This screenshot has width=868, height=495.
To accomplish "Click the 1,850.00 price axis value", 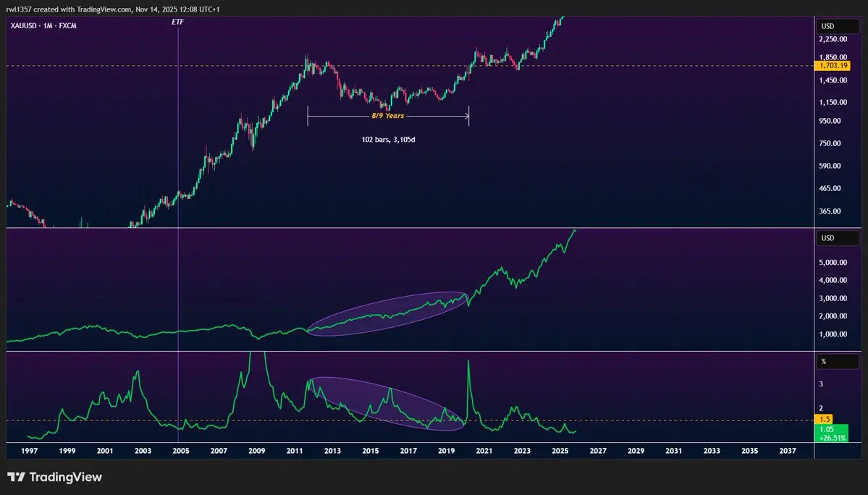I will pyautogui.click(x=833, y=57).
